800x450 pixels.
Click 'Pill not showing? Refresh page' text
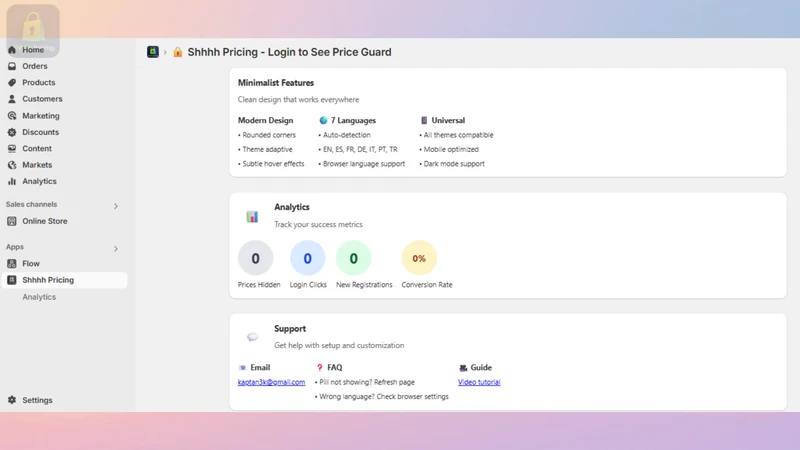pos(367,382)
